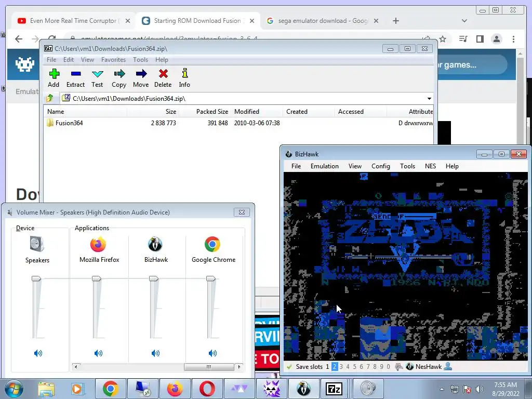This screenshot has height=399, width=532.
Task: Open the BizHawk Help menu
Action: pyautogui.click(x=452, y=166)
